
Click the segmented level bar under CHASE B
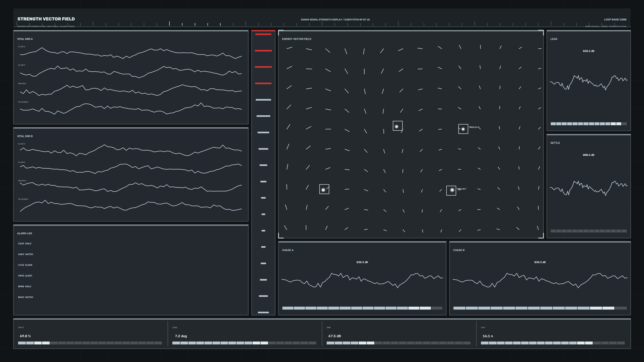pyautogui.click(x=540, y=308)
